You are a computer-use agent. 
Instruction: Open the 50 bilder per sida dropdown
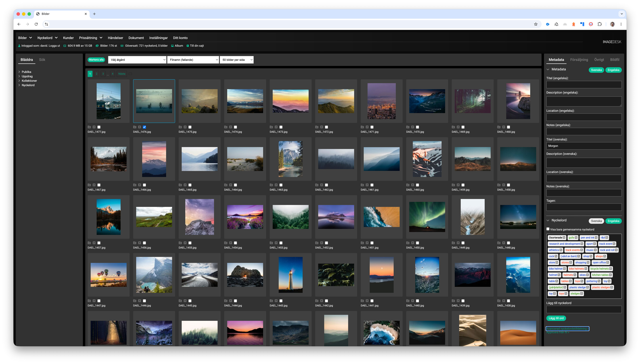point(237,60)
